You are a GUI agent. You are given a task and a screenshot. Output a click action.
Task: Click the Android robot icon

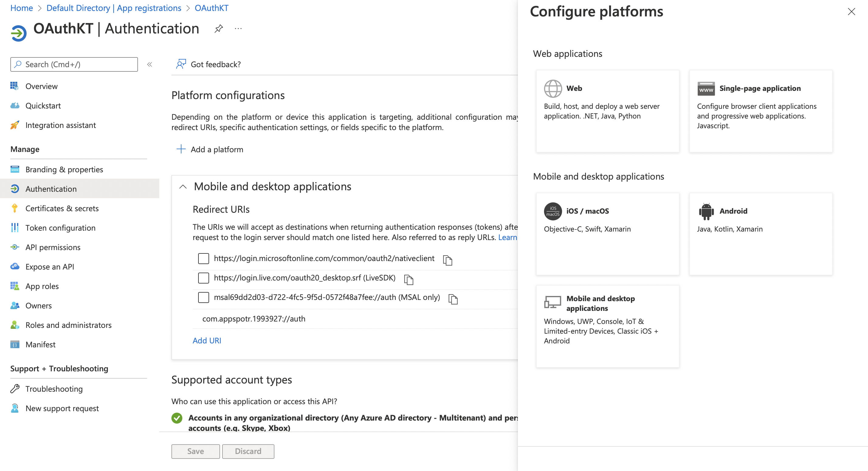[x=706, y=211]
